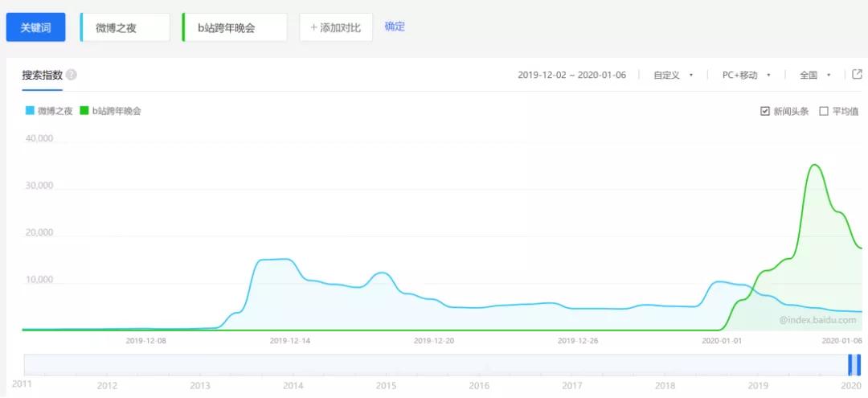Open the 自定义 date range dropdown

click(673, 75)
